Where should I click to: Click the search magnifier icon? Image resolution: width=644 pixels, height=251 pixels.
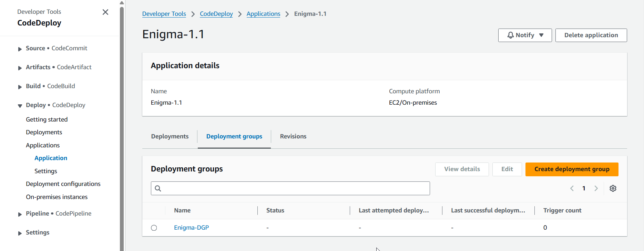[158, 188]
